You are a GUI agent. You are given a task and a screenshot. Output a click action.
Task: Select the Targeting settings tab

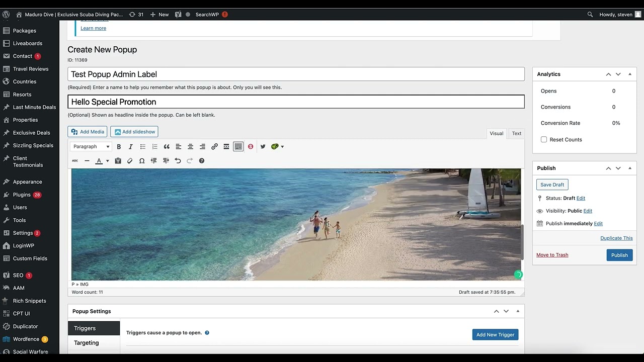(94, 343)
